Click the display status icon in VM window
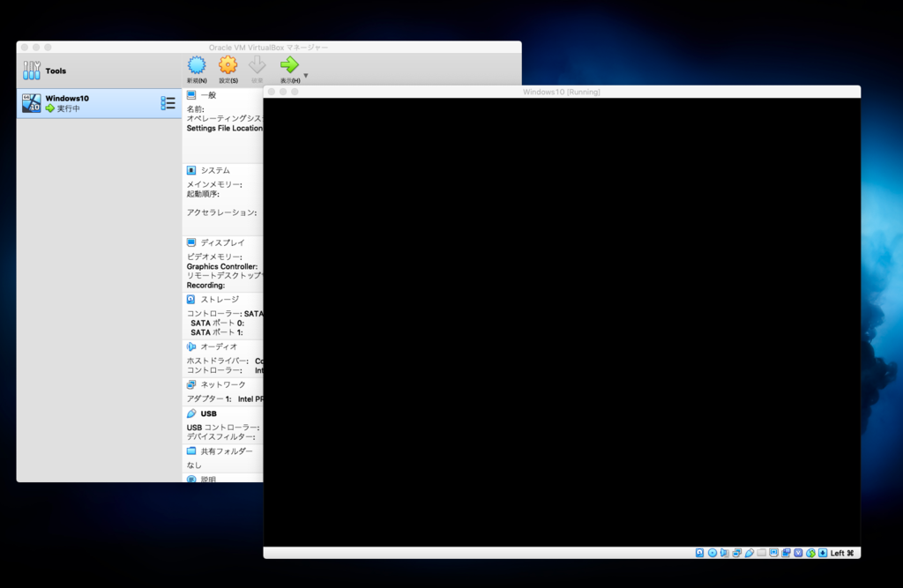Screen dimensions: 903x588 point(773,553)
